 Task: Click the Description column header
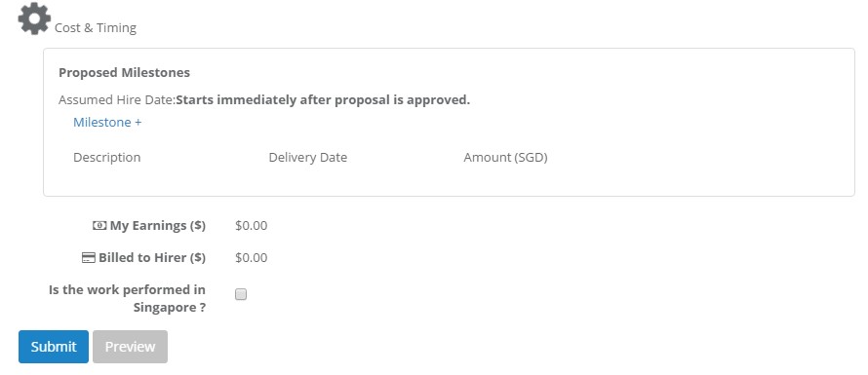click(107, 157)
